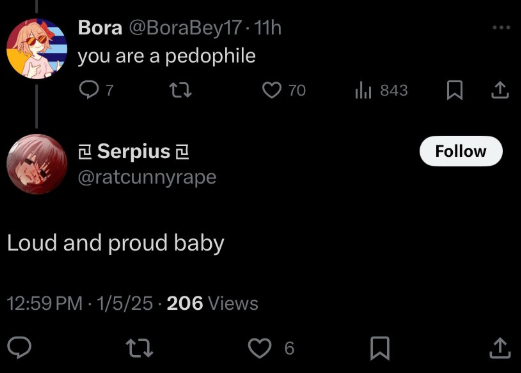Repost the main post by Serpius
Screen dimensions: 521x373
139,348
